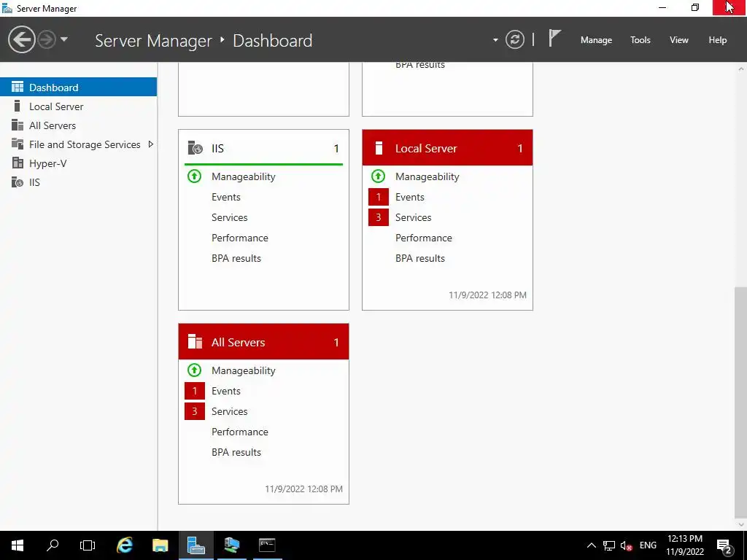
Task: Click IIS tile Manageability status icon
Action: [x=194, y=176]
